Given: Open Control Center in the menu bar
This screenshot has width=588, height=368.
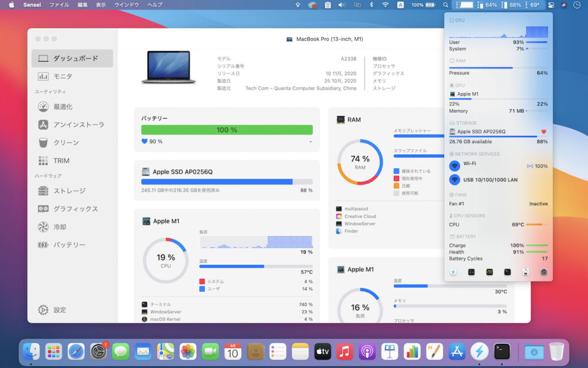Looking at the screenshot, I should 551,5.
